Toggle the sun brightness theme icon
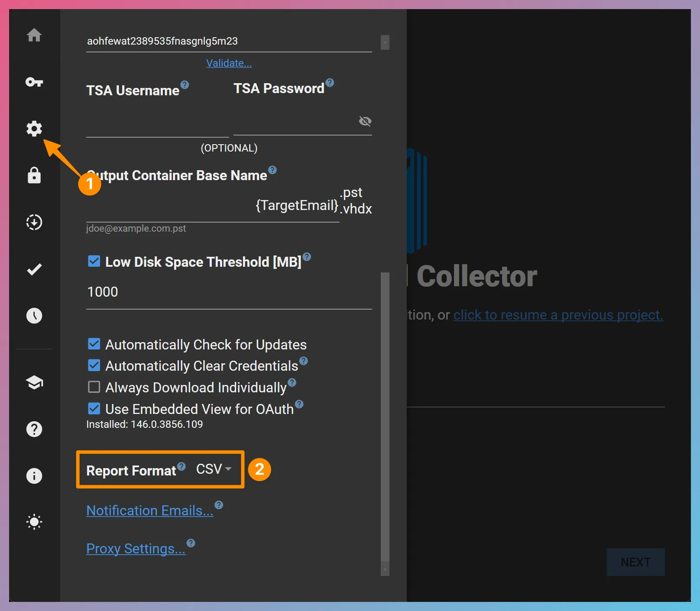Screen dimensions: 700x611 click(34, 522)
